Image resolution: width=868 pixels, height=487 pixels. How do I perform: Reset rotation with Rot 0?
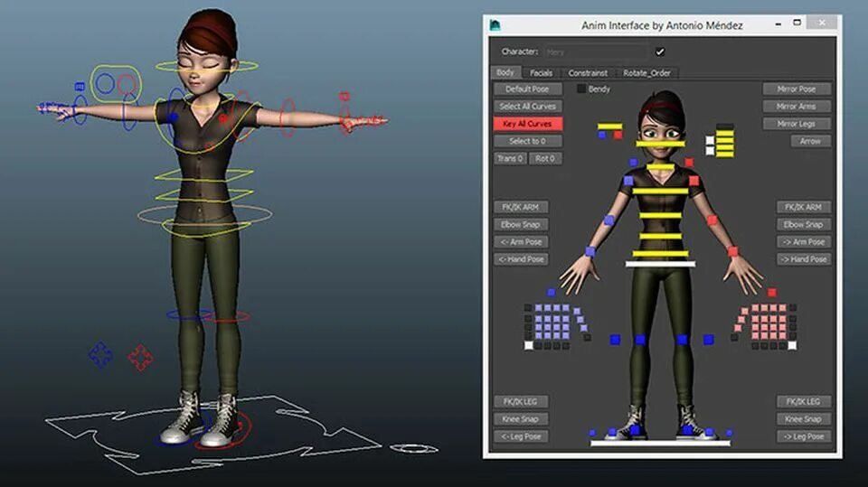pyautogui.click(x=544, y=158)
